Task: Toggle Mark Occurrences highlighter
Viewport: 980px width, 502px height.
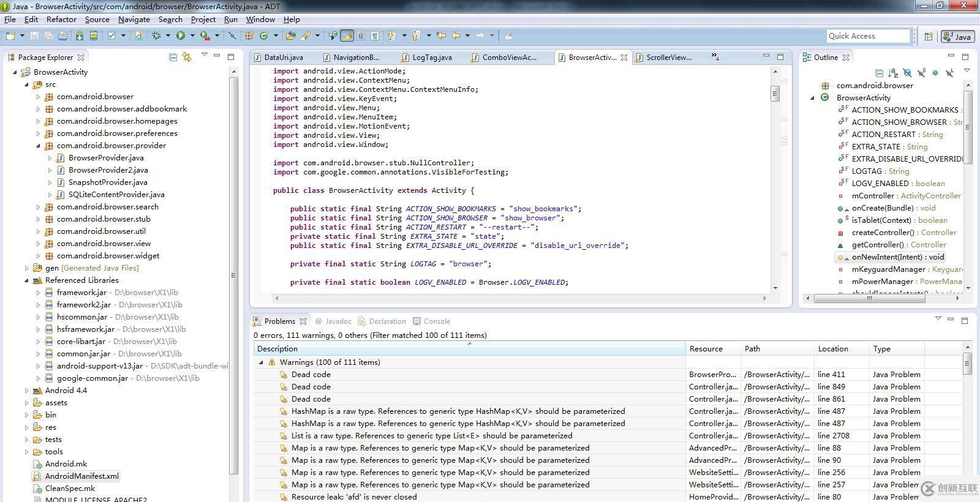Action: [347, 36]
